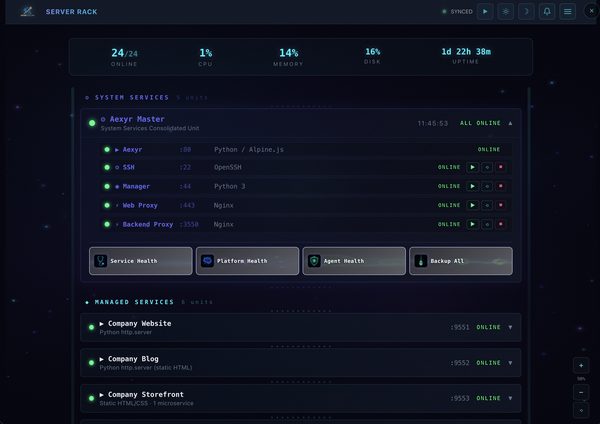Viewport: 600px width, 424px height.
Task: Restart SSH with its middle control icon
Action: pyautogui.click(x=487, y=167)
